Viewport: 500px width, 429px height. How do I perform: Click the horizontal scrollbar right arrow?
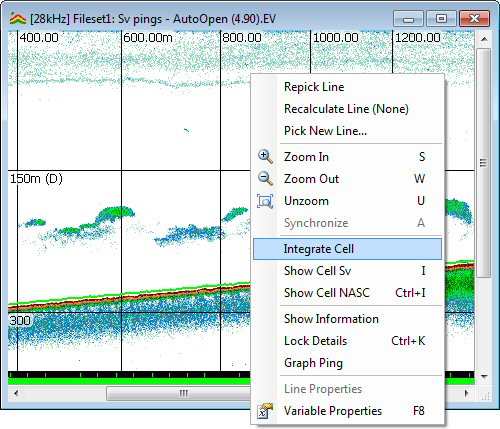point(466,393)
